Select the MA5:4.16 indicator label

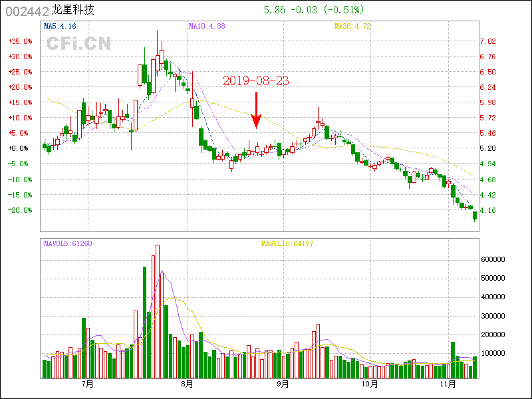point(60,27)
